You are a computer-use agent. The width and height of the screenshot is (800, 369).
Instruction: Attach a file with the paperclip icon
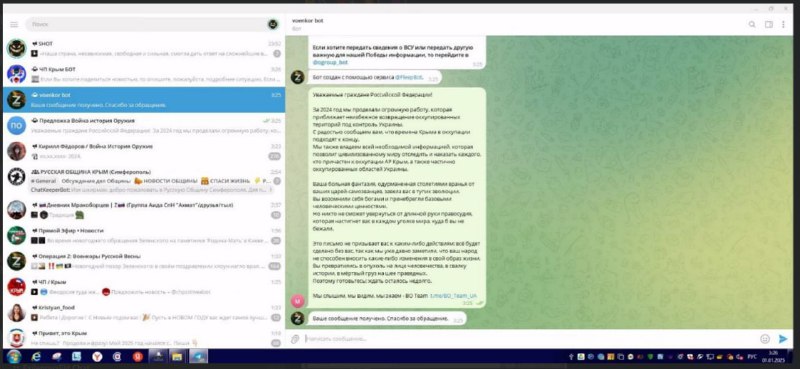[x=294, y=338]
